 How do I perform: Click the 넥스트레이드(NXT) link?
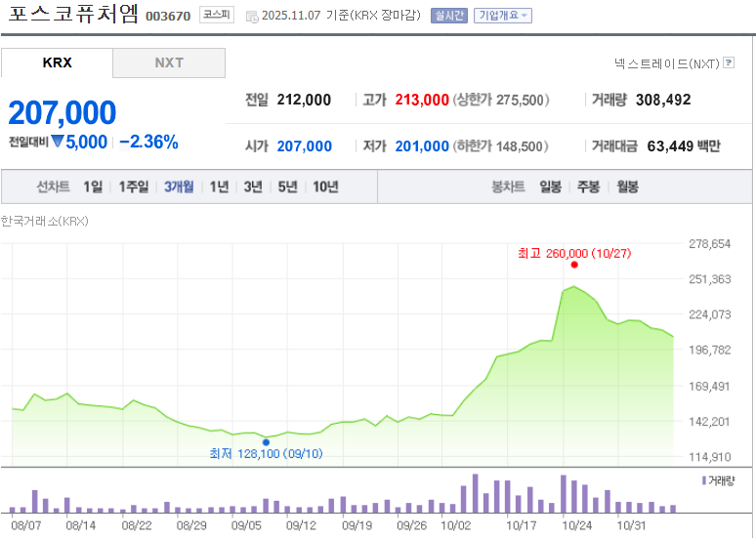(667, 63)
